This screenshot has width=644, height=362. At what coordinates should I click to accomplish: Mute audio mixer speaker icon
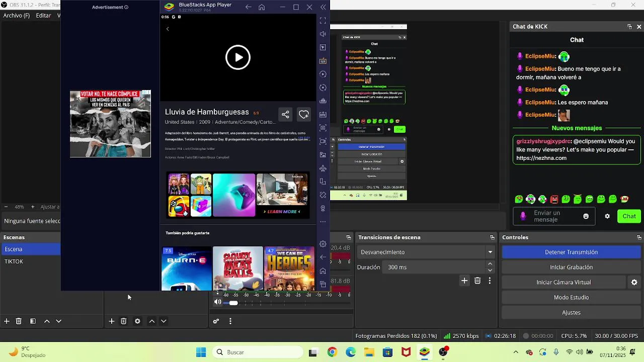click(217, 302)
